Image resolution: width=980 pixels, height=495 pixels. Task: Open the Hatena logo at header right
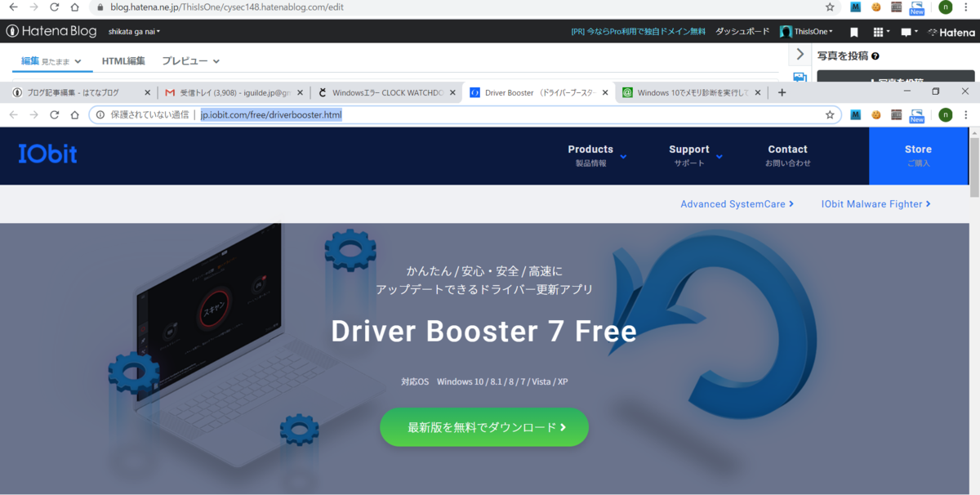coord(951,32)
